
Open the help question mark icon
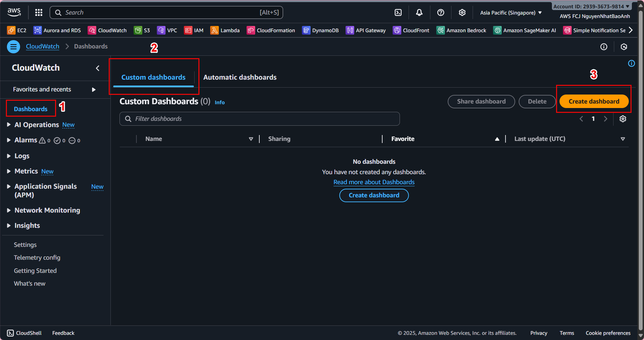tap(441, 12)
